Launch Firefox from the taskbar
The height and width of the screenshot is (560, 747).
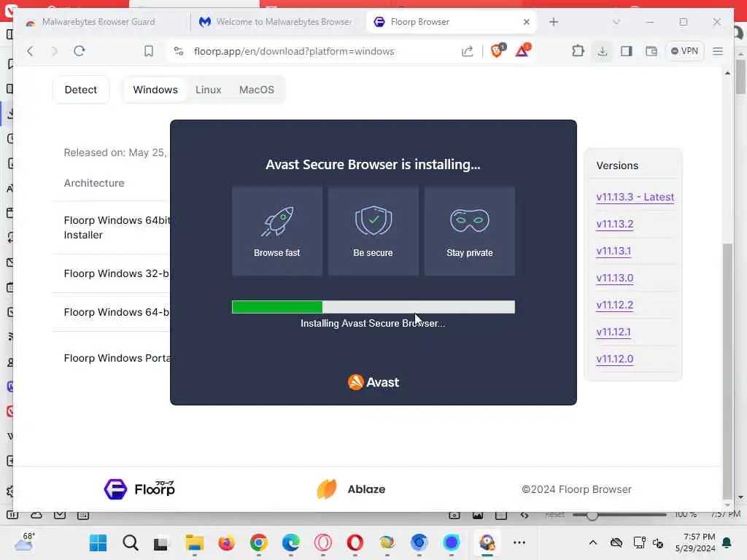click(x=226, y=542)
